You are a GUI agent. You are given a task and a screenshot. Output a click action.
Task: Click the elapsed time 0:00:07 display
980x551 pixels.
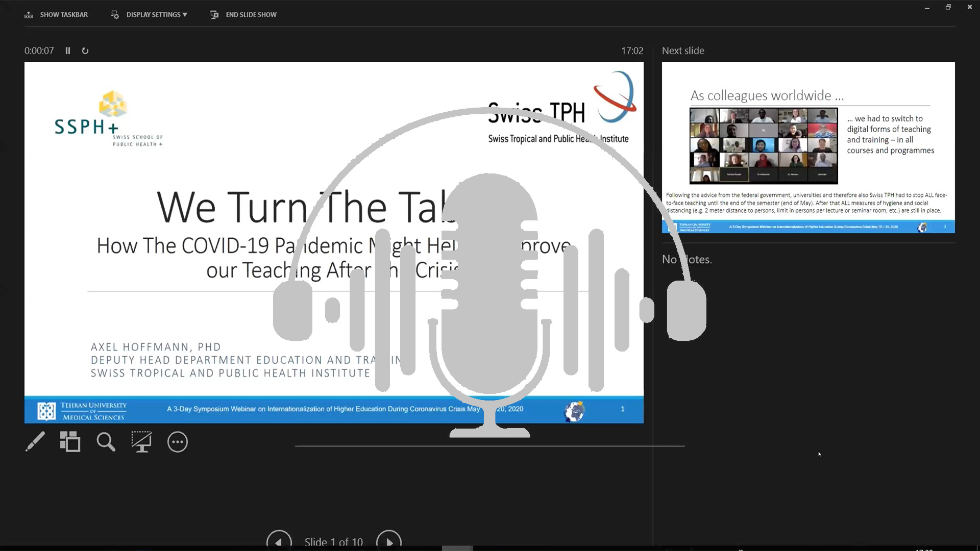tap(39, 51)
